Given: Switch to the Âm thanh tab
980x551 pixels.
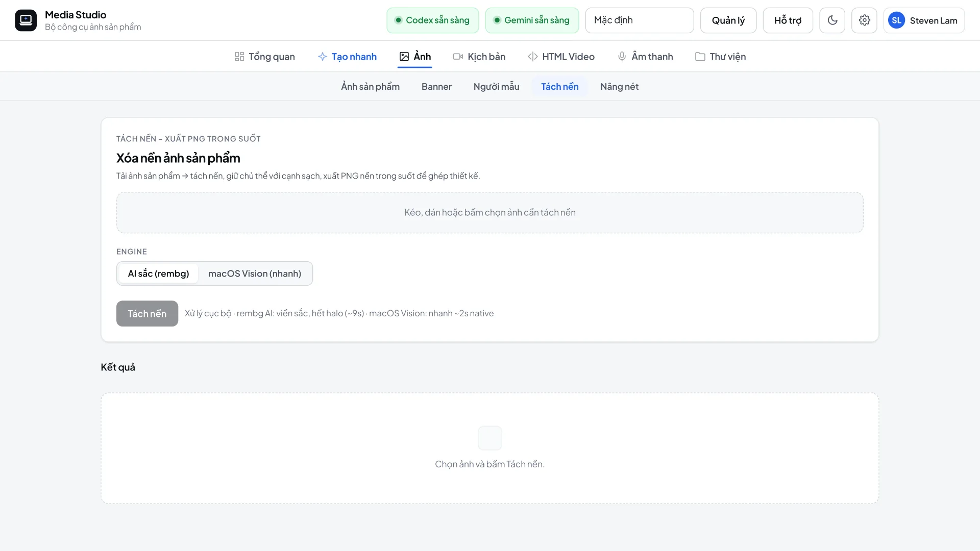Looking at the screenshot, I should coord(646,57).
